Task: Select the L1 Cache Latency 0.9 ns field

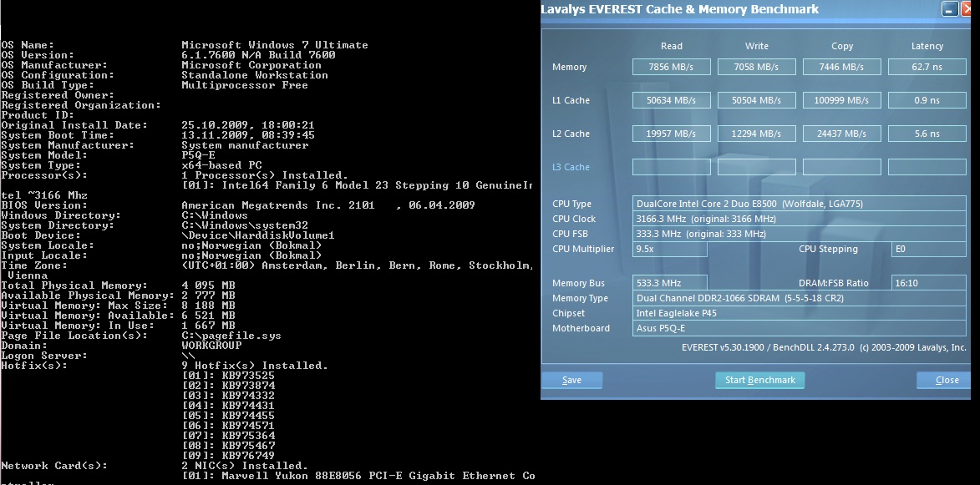Action: point(927,100)
